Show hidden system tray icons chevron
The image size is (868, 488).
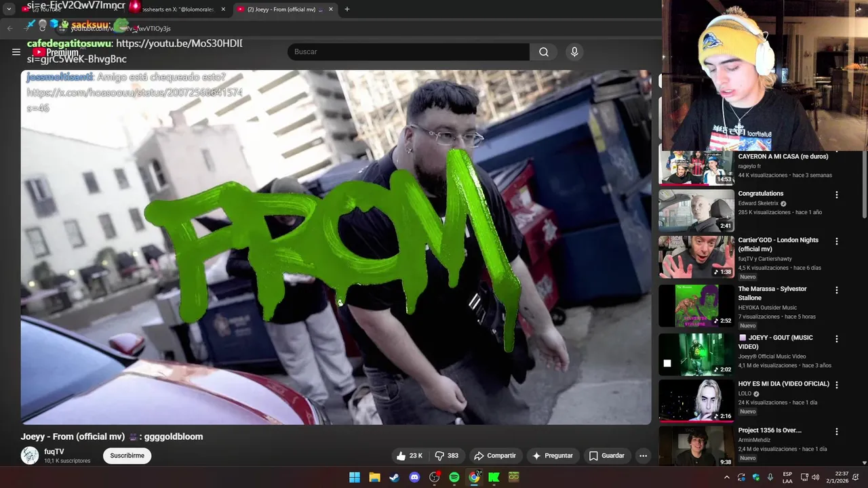click(x=727, y=477)
